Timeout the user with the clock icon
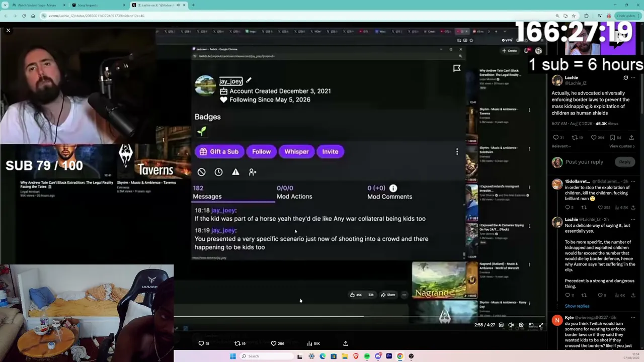This screenshot has height=362, width=644. click(x=218, y=172)
